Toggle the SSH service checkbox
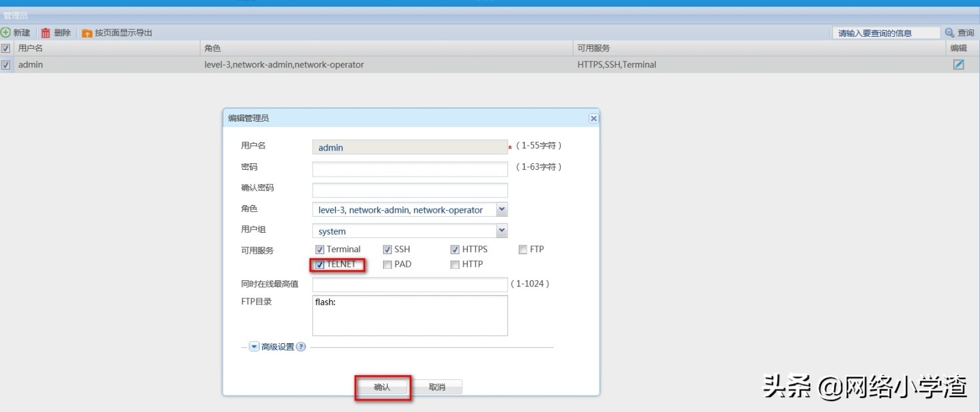 387,249
